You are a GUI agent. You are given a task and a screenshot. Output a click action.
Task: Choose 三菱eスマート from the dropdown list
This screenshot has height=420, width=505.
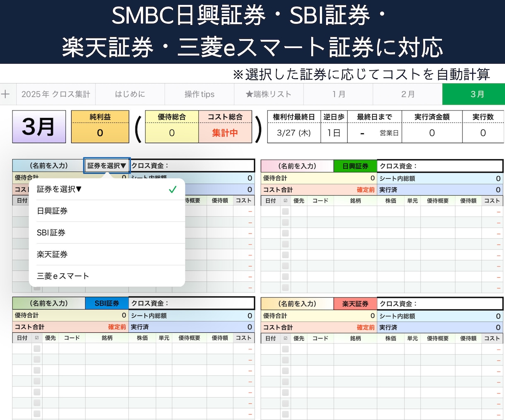(107, 276)
